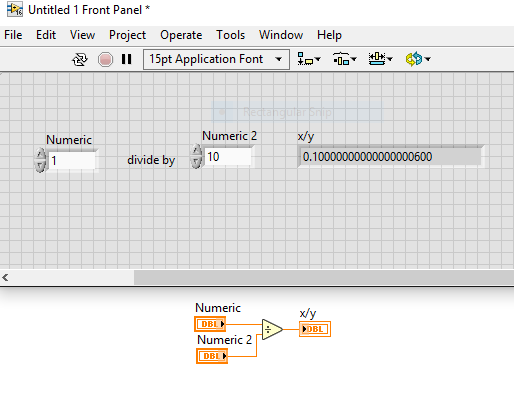Screen dimensions: 514x396
Task: Open the View menu
Action: coord(82,35)
